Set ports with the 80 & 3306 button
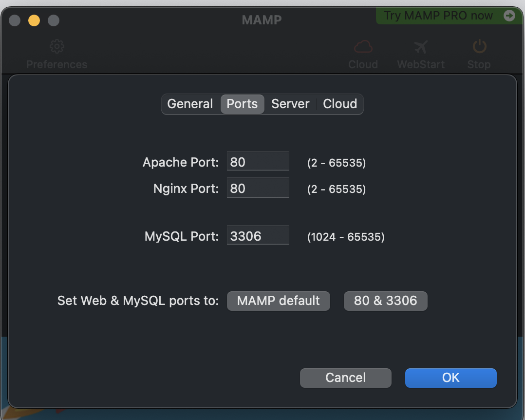Screen dimensions: 525x420 (385, 301)
